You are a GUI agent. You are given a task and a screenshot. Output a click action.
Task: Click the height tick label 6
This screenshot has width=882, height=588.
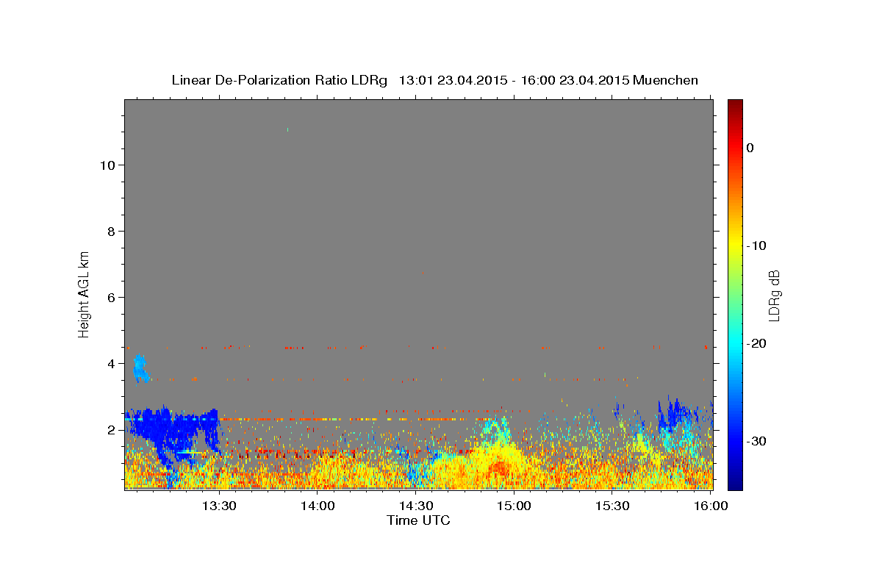(x=112, y=298)
